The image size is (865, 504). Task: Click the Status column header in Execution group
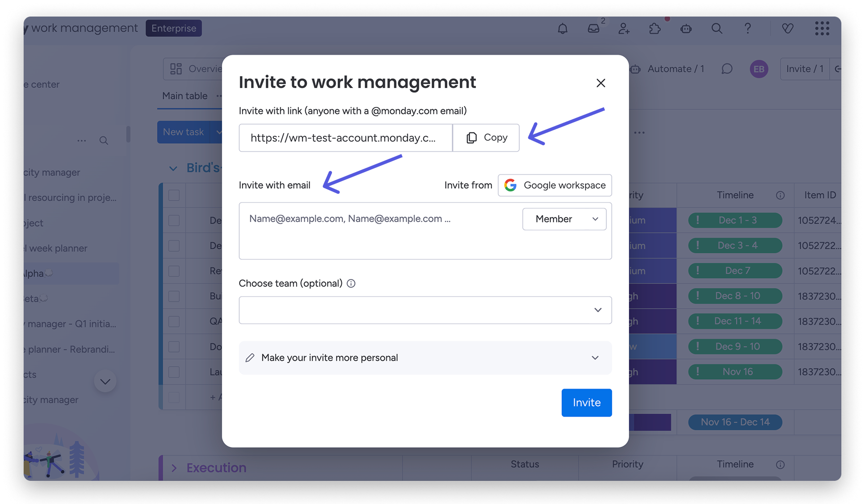[x=524, y=464]
